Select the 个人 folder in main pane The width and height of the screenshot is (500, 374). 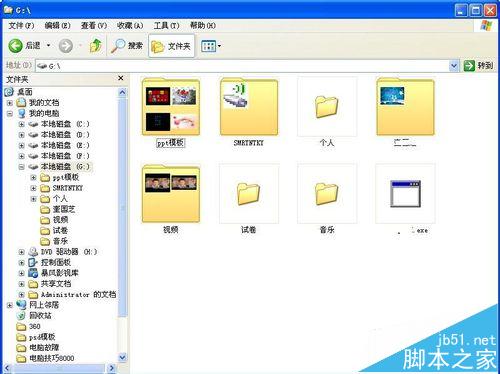[x=327, y=107]
